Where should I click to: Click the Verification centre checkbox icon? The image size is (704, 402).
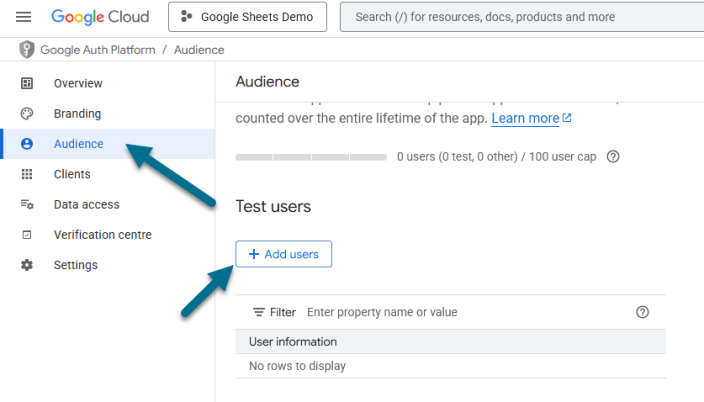[x=27, y=235]
